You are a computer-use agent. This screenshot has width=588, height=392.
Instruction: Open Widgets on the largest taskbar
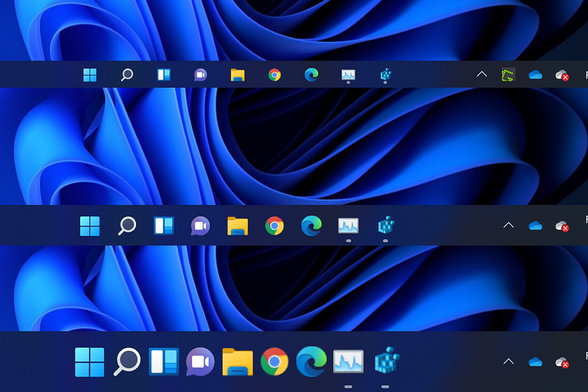pos(164,362)
